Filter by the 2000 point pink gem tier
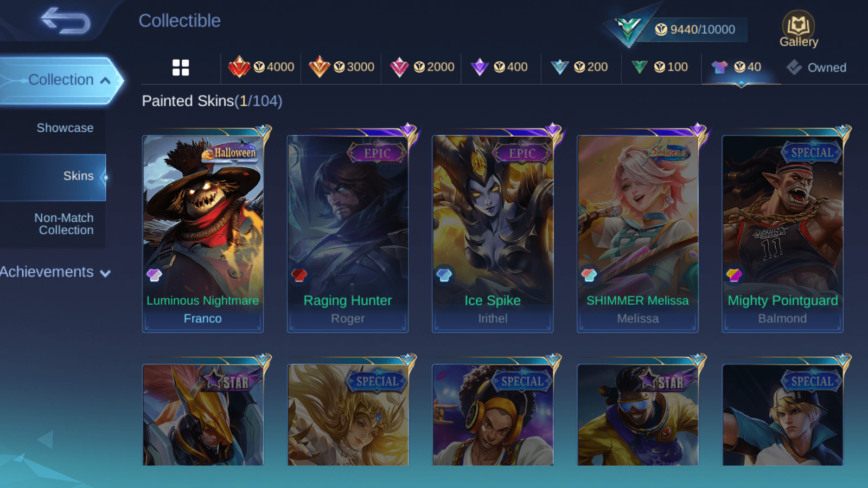The width and height of the screenshot is (868, 488). point(422,67)
